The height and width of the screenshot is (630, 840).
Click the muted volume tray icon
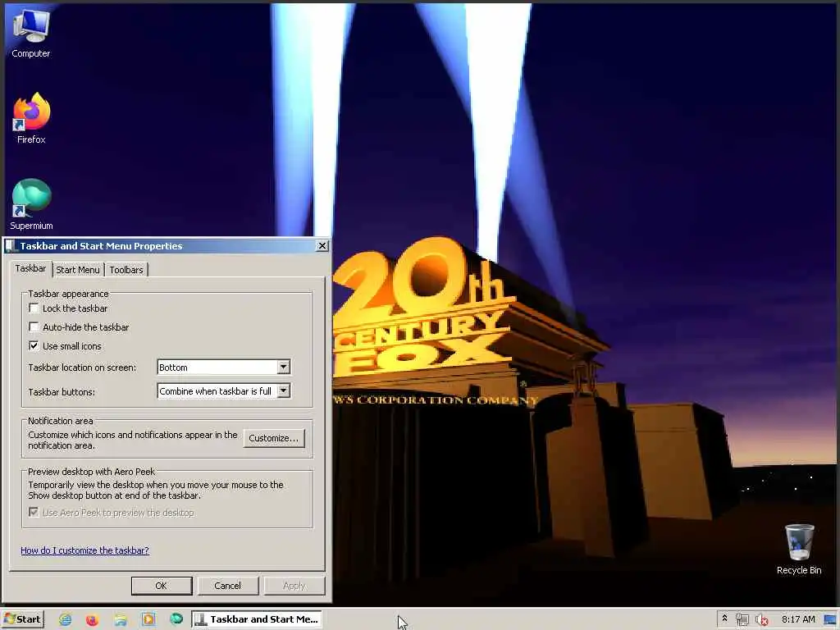point(761,620)
